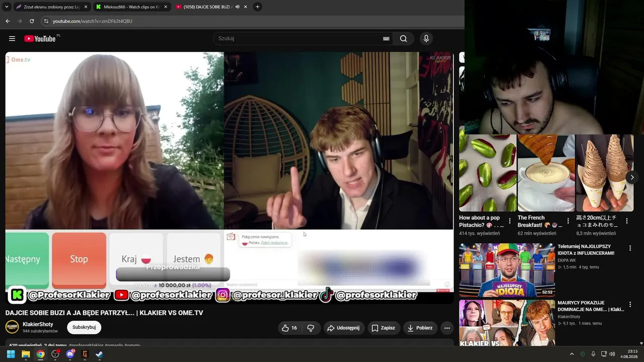Start voice search with the microphone icon

(x=426, y=39)
